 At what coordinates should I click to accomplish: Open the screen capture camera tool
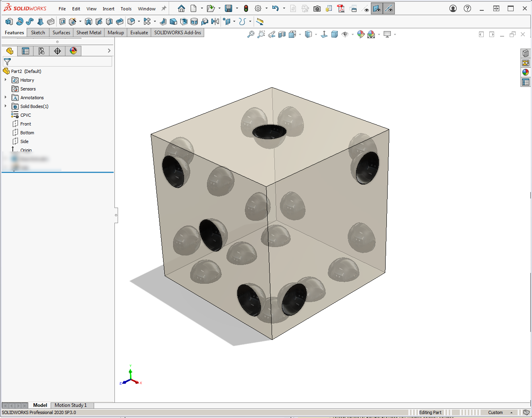[317, 8]
